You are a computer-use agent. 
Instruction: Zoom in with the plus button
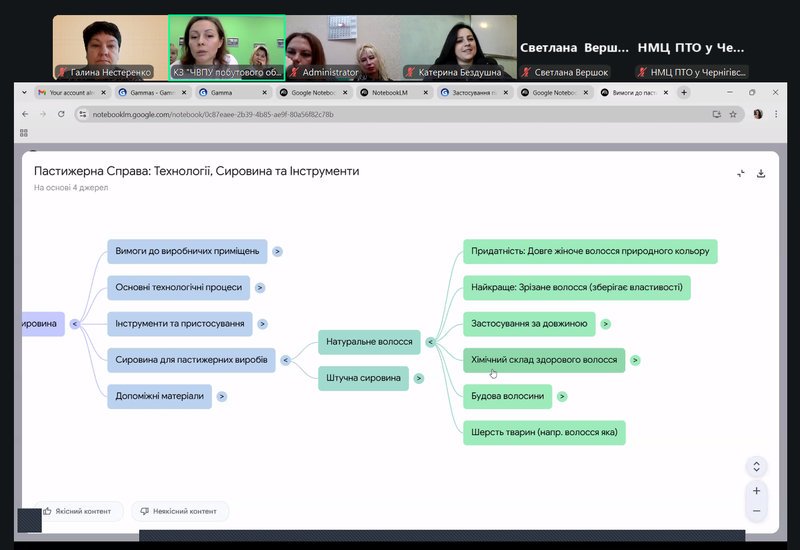pyautogui.click(x=757, y=491)
